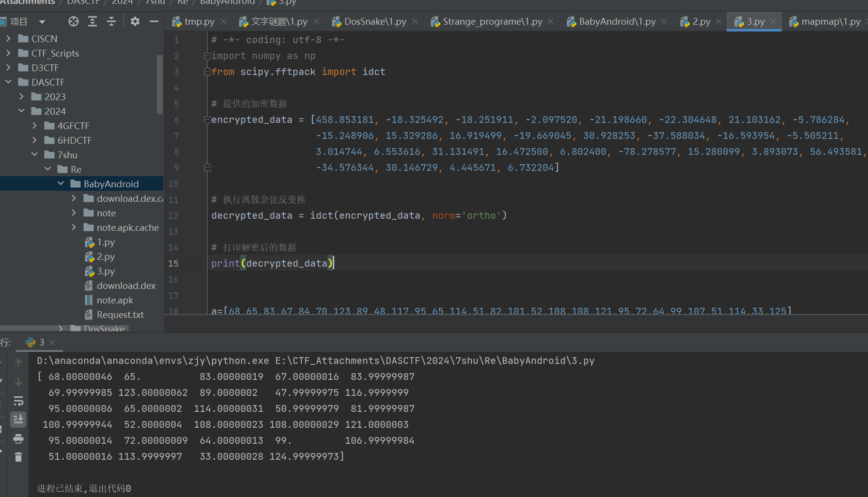Screen dimensions: 868x497
Task: Click the 'BabyAndroid' breadcrumb in path bar
Action: [227, 2]
